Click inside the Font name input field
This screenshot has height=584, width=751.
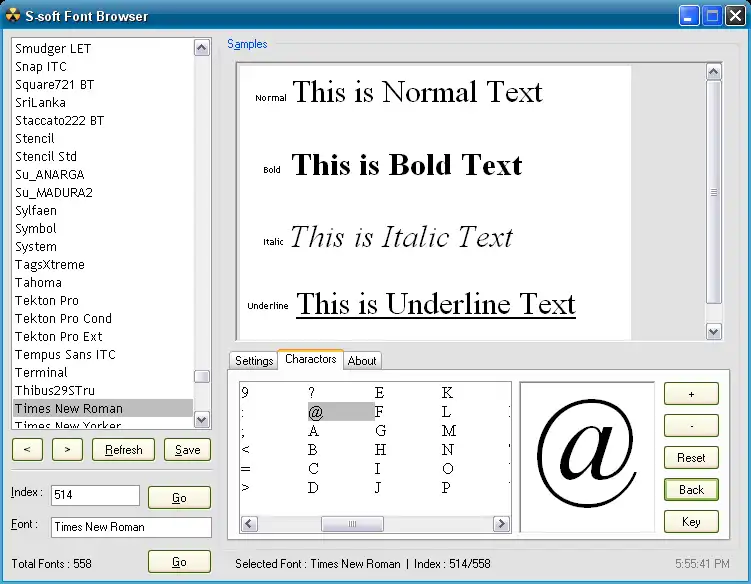[131, 527]
